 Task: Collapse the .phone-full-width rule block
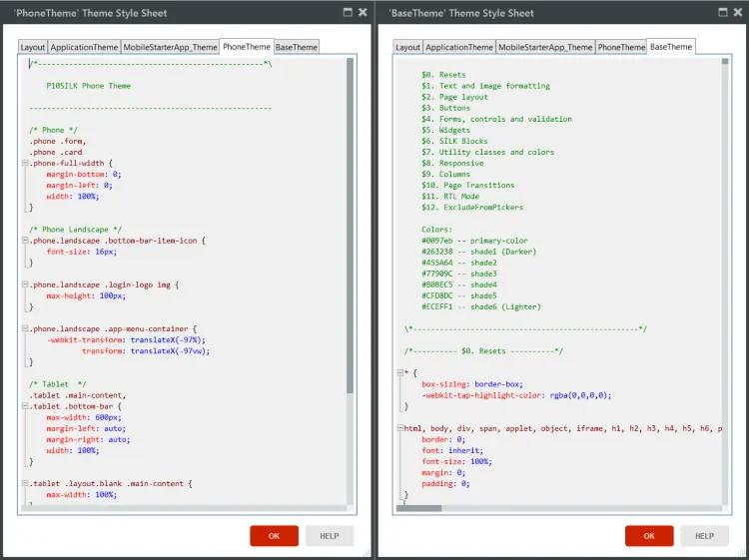[x=25, y=163]
